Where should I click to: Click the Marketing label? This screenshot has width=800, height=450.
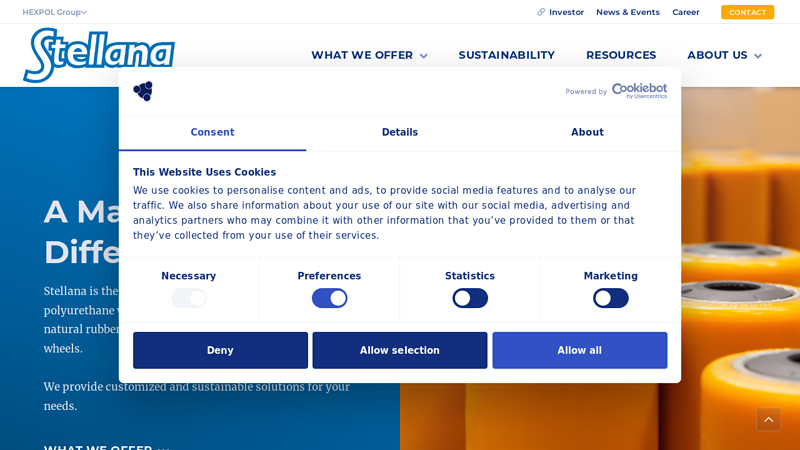[611, 276]
